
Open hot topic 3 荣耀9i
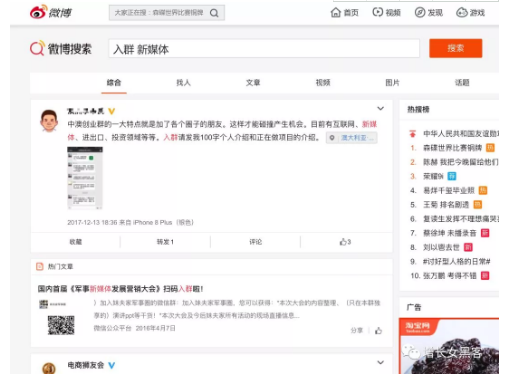click(x=433, y=176)
